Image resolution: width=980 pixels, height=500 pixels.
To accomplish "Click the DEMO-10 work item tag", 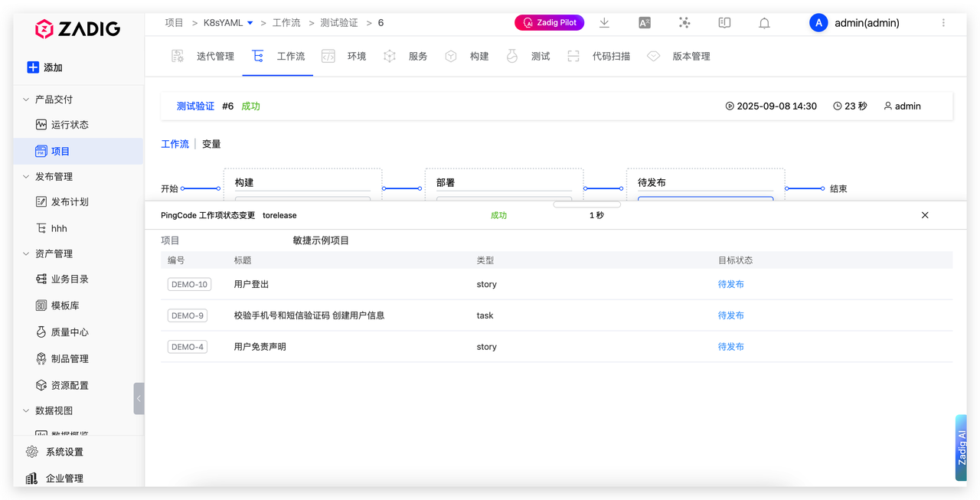I will pyautogui.click(x=188, y=284).
